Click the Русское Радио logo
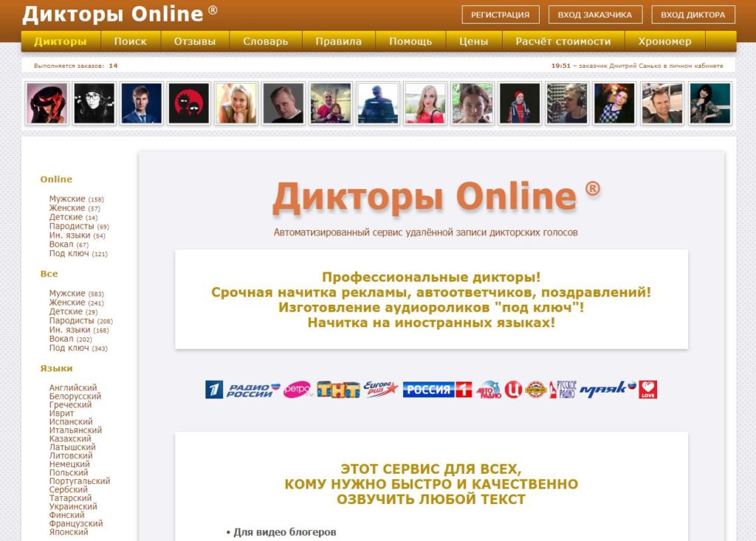The width and height of the screenshot is (756, 541). pos(563,389)
